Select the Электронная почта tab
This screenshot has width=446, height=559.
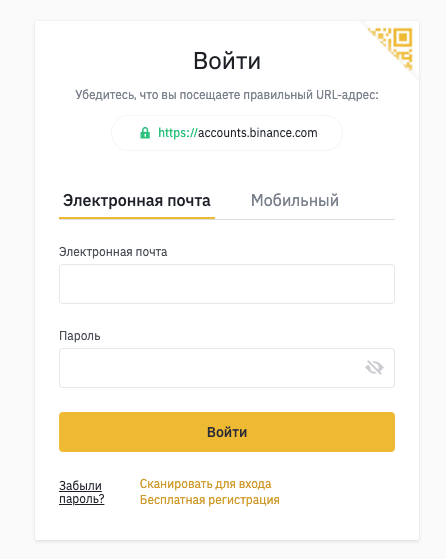137,200
